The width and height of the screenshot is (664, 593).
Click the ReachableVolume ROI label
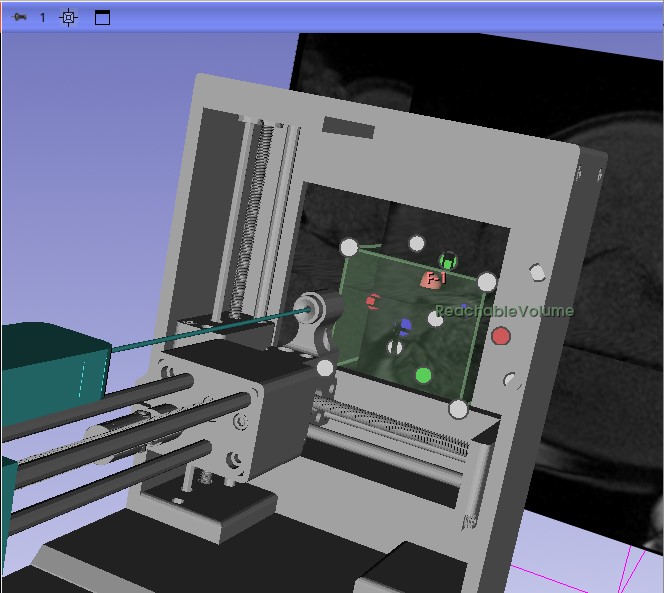tap(504, 311)
